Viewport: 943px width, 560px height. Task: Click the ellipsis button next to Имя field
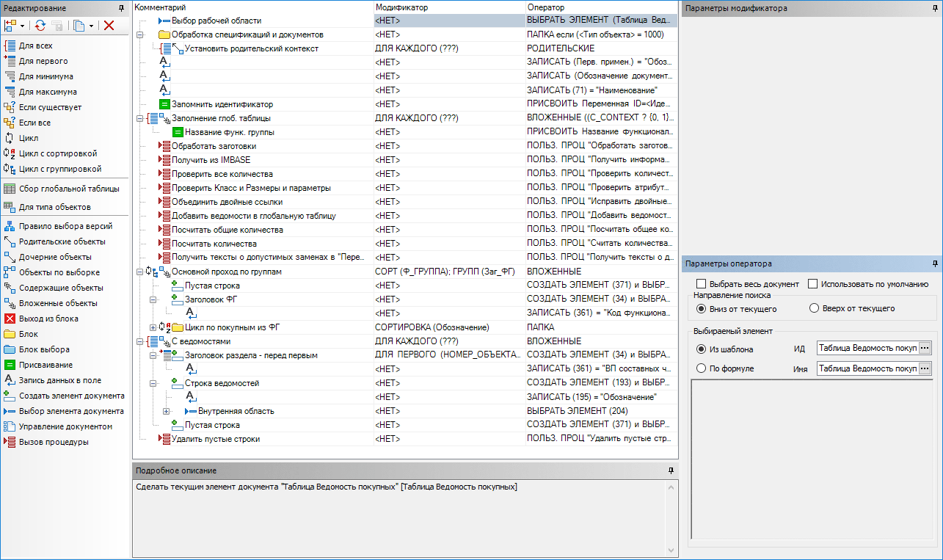[x=925, y=368]
